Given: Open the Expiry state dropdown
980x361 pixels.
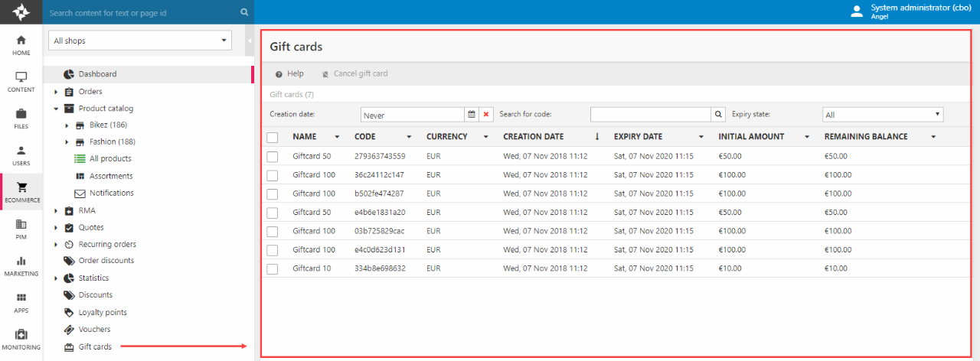Looking at the screenshot, I should pos(882,115).
